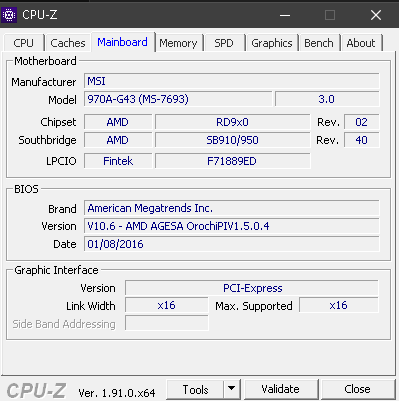Image resolution: width=399 pixels, height=401 pixels.
Task: Minimize the CPU-Z window
Action: point(285,15)
